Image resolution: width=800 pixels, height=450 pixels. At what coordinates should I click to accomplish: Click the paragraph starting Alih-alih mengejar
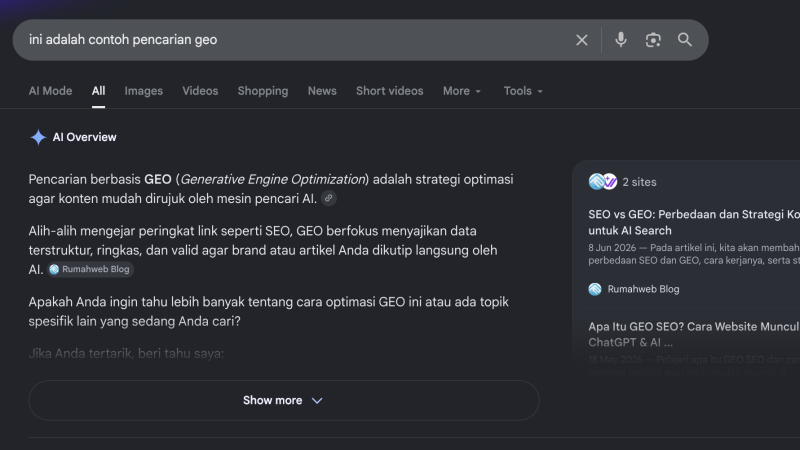point(263,250)
